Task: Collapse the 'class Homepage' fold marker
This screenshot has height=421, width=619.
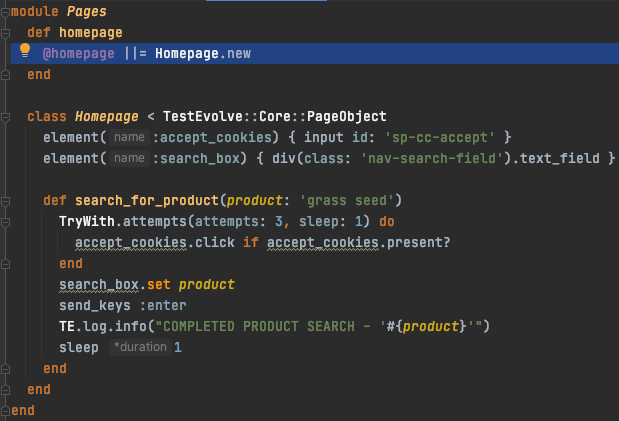Action: [5, 117]
